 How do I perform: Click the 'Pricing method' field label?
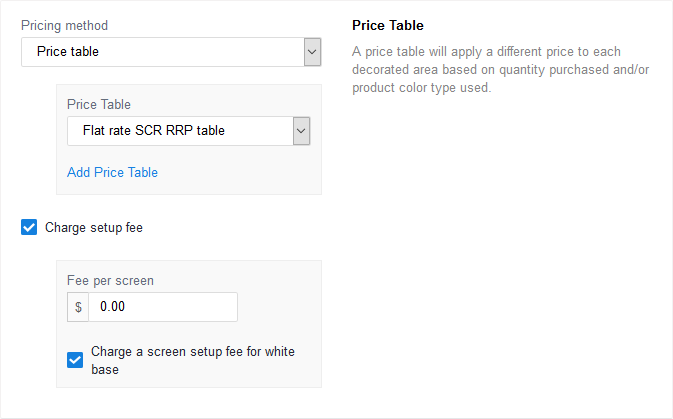(x=64, y=26)
